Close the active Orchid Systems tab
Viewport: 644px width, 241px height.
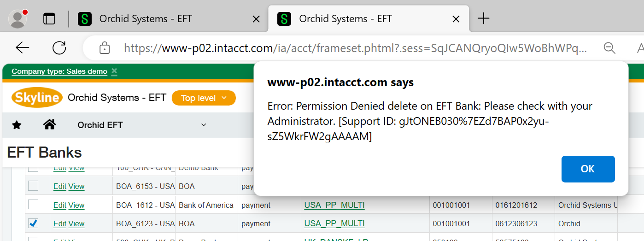point(456,19)
